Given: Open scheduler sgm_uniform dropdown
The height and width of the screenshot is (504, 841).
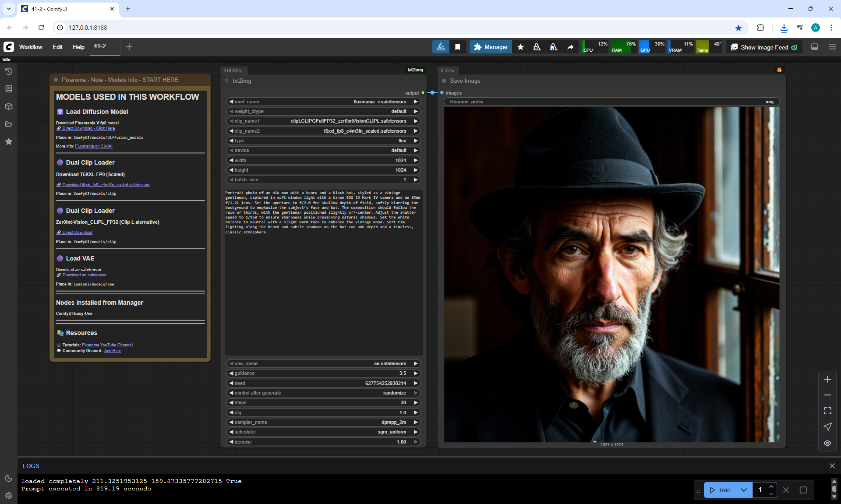Looking at the screenshot, I should (323, 432).
